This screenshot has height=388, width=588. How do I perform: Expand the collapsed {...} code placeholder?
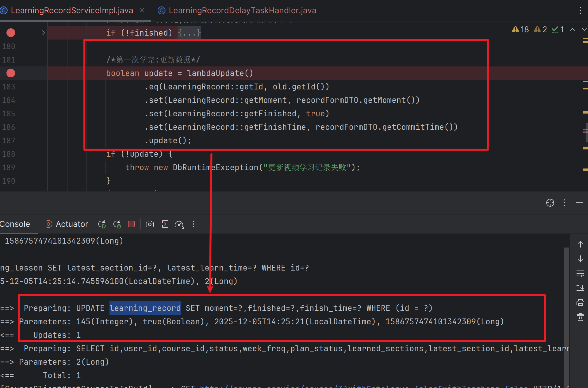coord(189,33)
